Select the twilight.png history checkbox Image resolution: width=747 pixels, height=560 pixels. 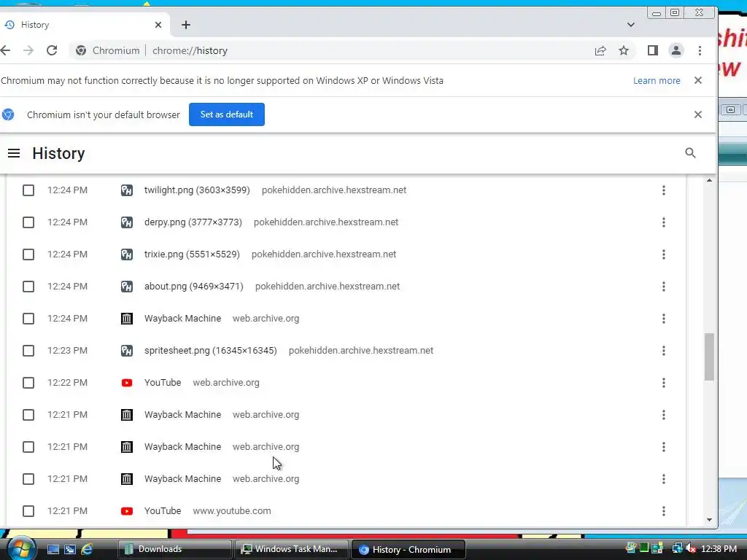pyautogui.click(x=28, y=190)
